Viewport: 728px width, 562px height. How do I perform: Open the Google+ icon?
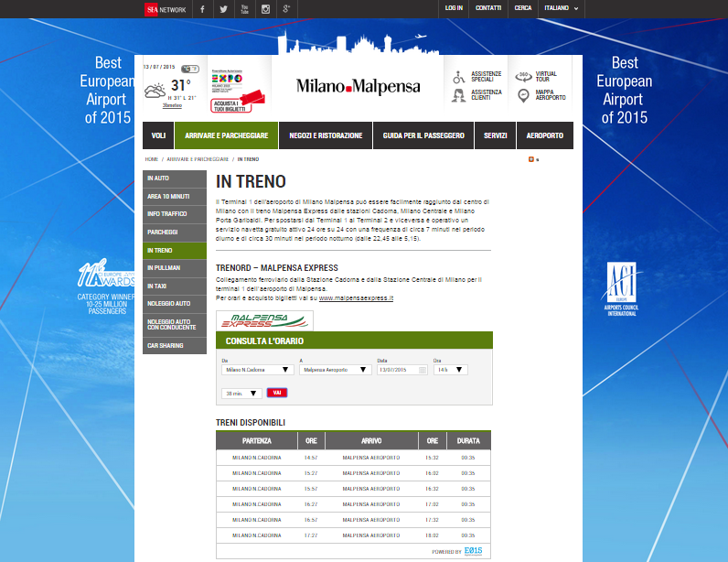click(286, 9)
